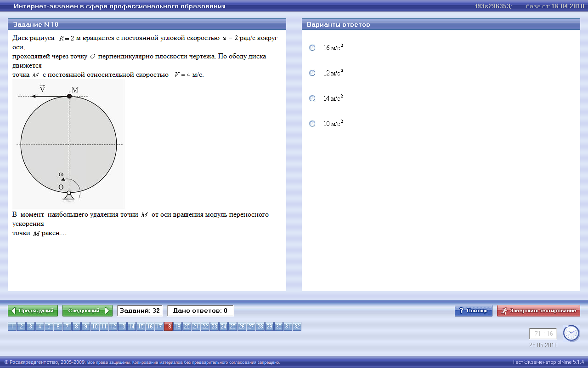Viewport: 588px width, 368px height.
Task: Navigate to question 16
Action: [150, 327]
